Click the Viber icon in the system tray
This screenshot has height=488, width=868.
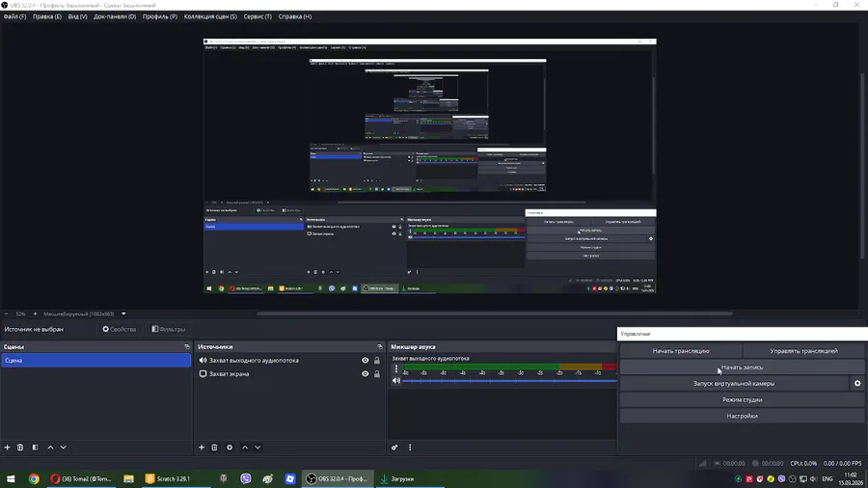781,478
